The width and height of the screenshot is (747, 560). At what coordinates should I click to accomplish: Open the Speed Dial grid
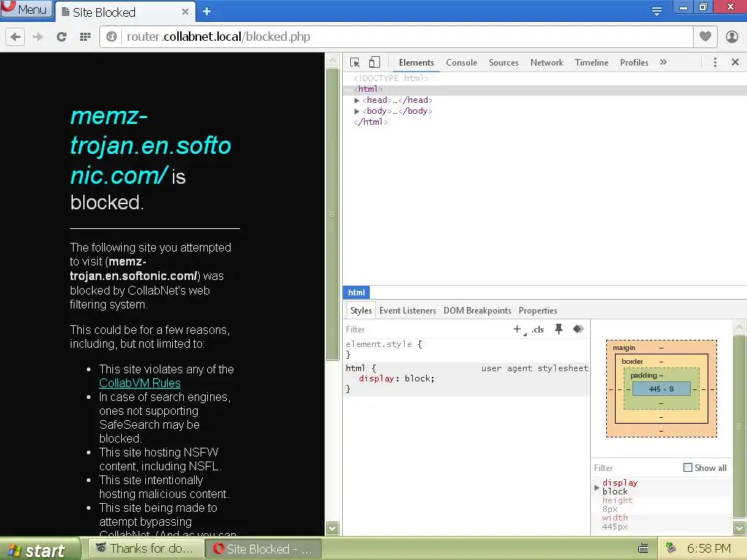tap(85, 36)
